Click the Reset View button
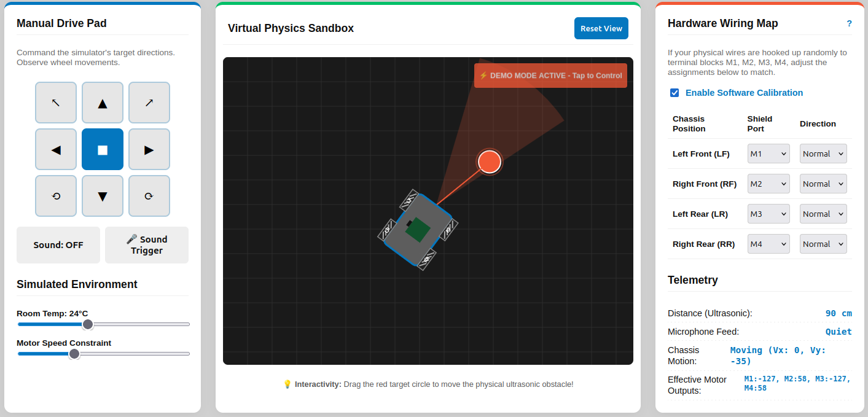 click(601, 28)
